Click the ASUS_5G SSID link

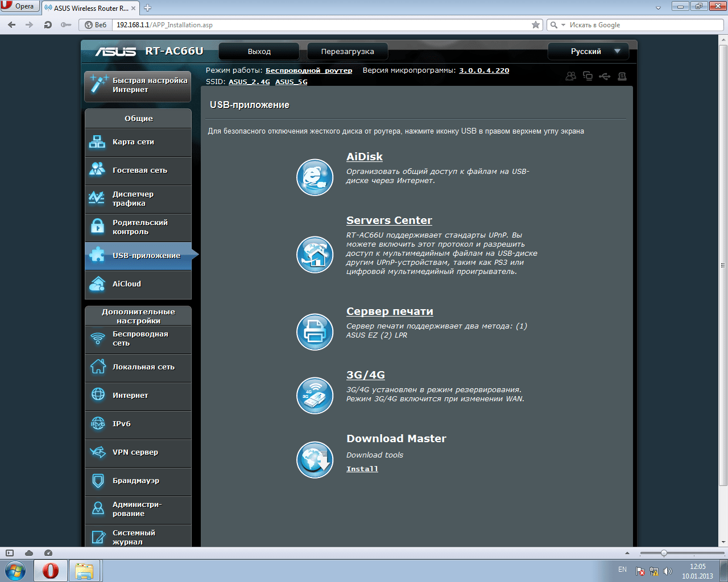tap(291, 82)
